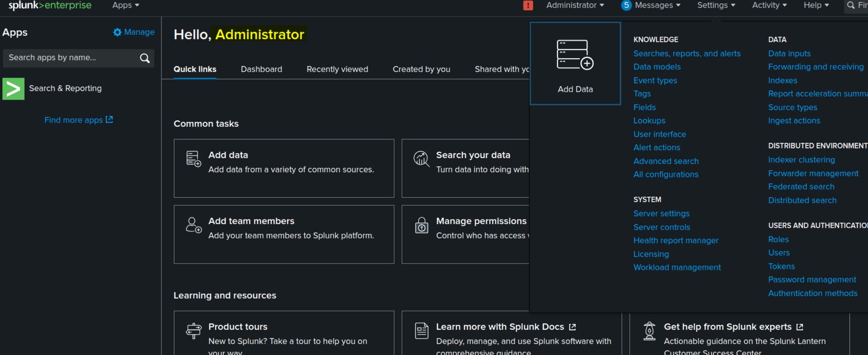The height and width of the screenshot is (355, 868).
Task: Click external link icon after Splunk experts title
Action: pyautogui.click(x=800, y=327)
